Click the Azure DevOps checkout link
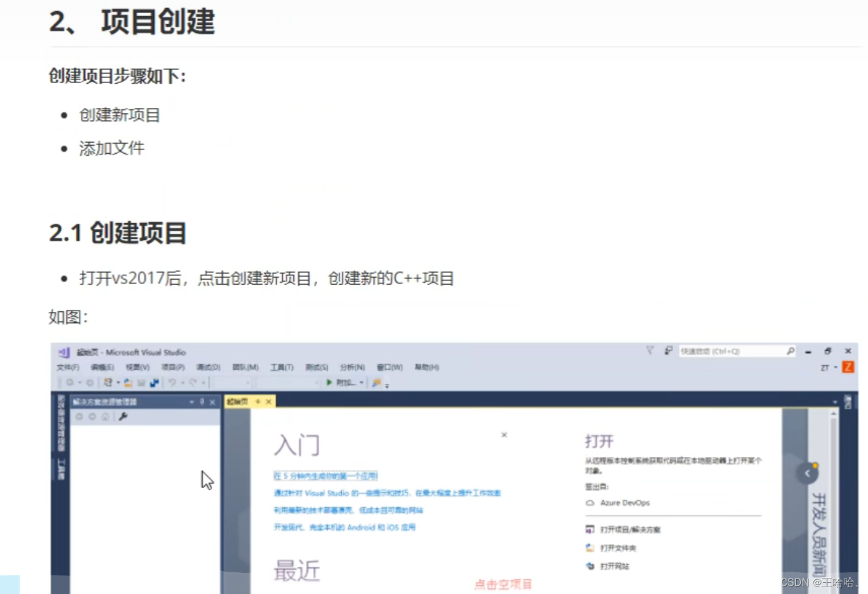Viewport: 868px width, 594px height. coord(625,503)
